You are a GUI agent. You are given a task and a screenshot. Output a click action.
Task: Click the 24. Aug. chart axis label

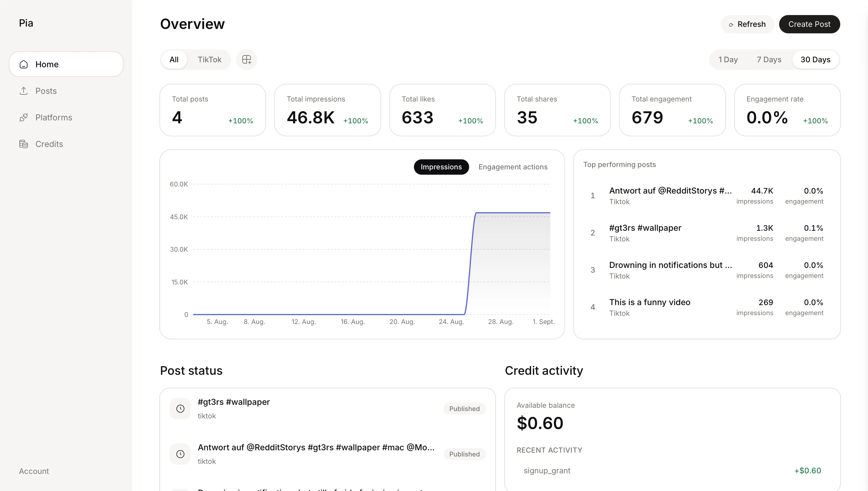click(x=451, y=322)
